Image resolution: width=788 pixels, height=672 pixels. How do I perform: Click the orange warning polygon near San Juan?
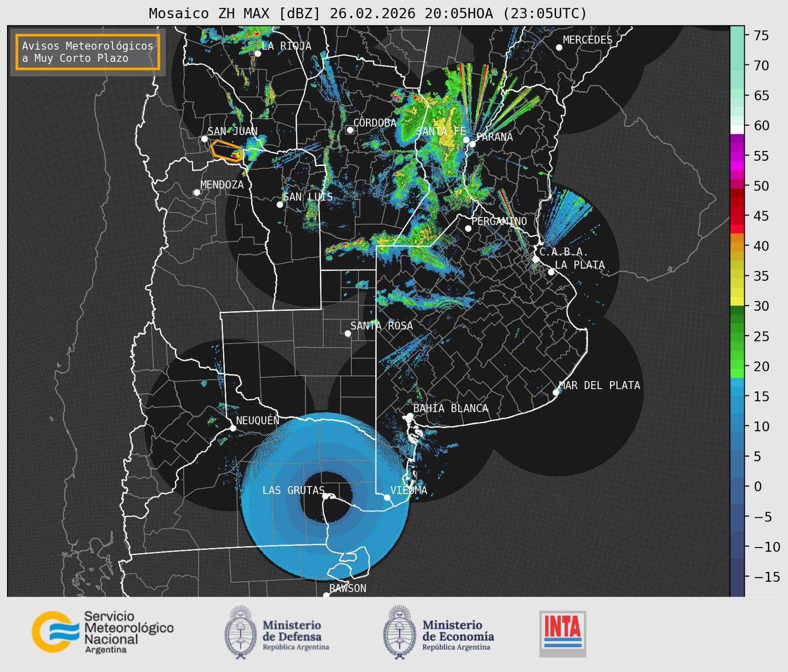point(227,150)
